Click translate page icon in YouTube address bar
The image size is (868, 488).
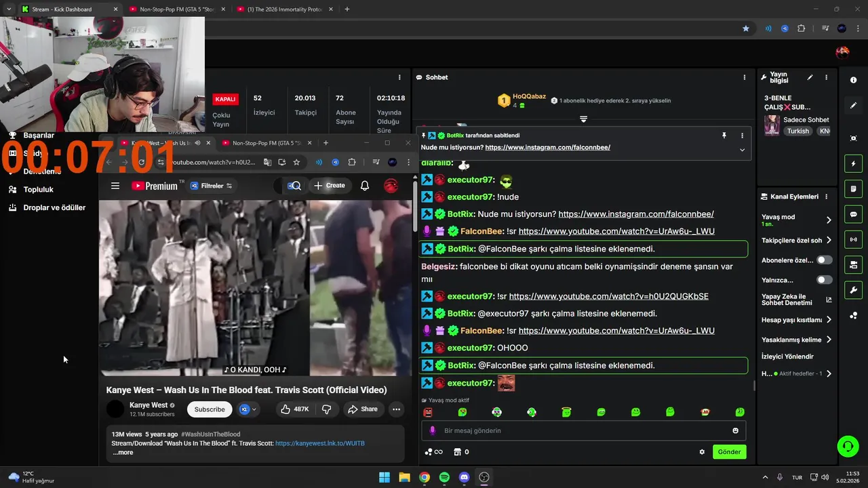[x=267, y=163]
